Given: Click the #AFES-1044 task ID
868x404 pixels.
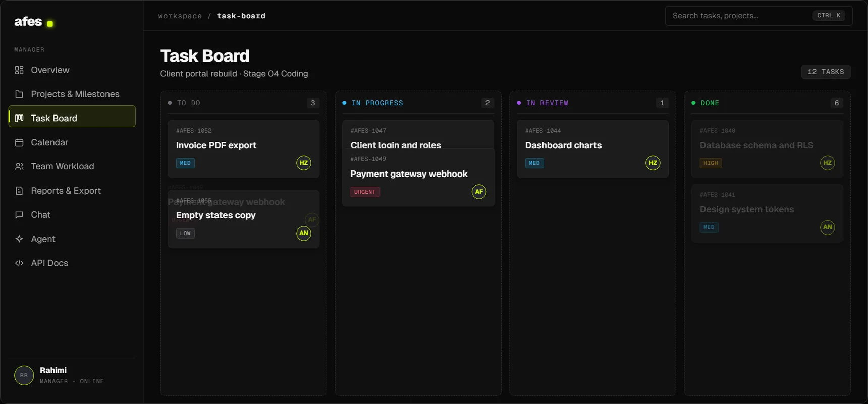Looking at the screenshot, I should tap(543, 131).
